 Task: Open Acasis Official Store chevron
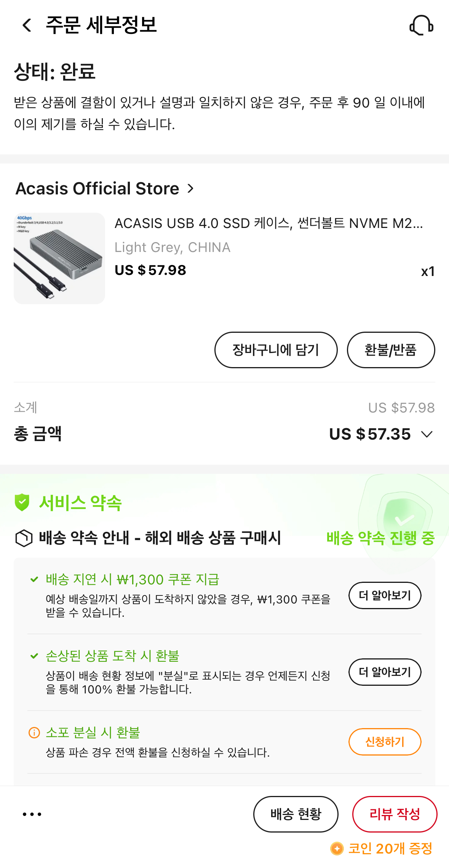pyautogui.click(x=190, y=188)
